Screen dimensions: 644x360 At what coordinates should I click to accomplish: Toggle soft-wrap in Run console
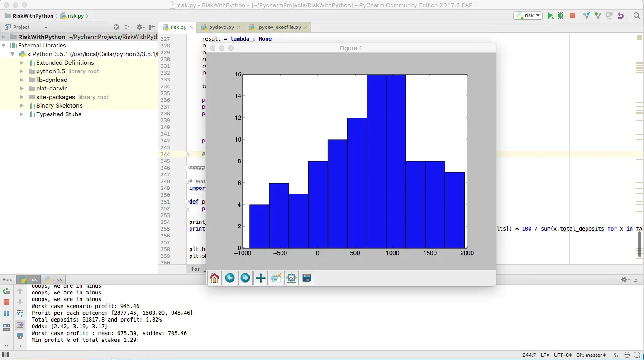pos(20,313)
